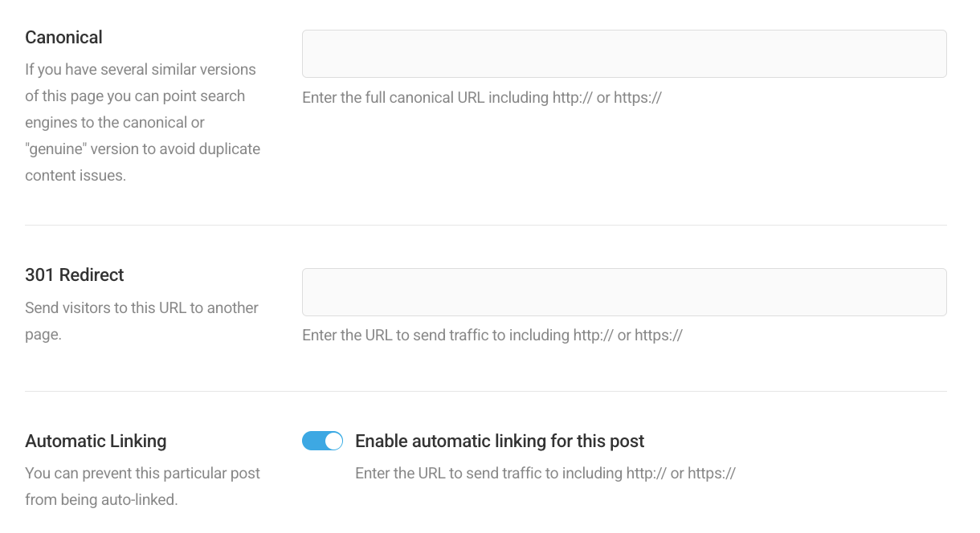Viewport: 980px width, 533px height.
Task: Click the 'Send visitors to this URL' description
Action: click(x=141, y=320)
